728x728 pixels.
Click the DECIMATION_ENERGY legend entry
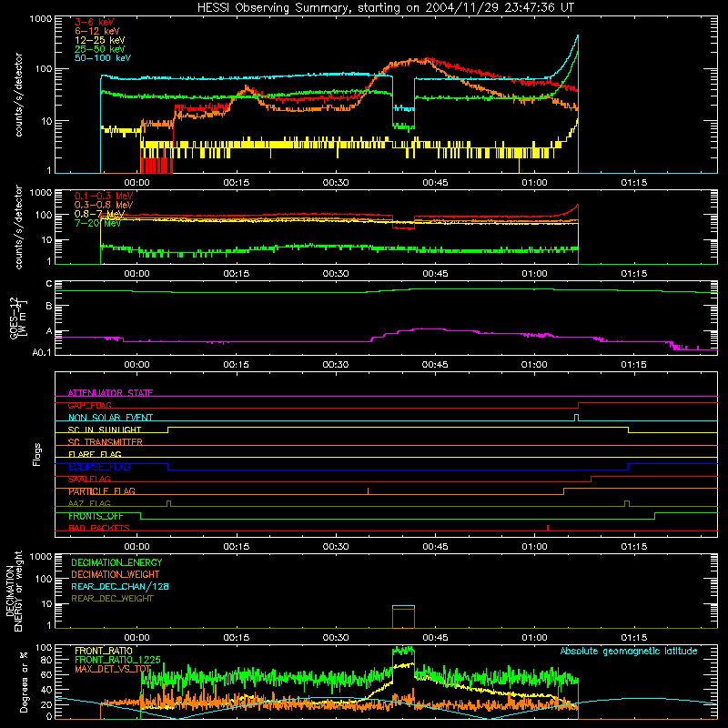(116, 562)
